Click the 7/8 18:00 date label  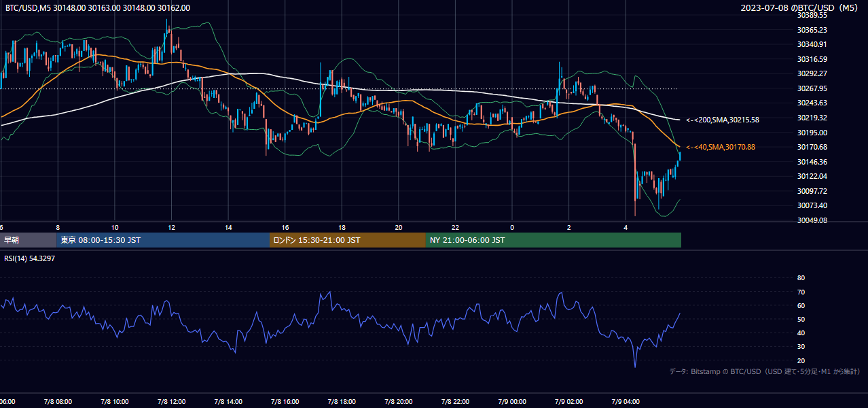click(x=342, y=401)
